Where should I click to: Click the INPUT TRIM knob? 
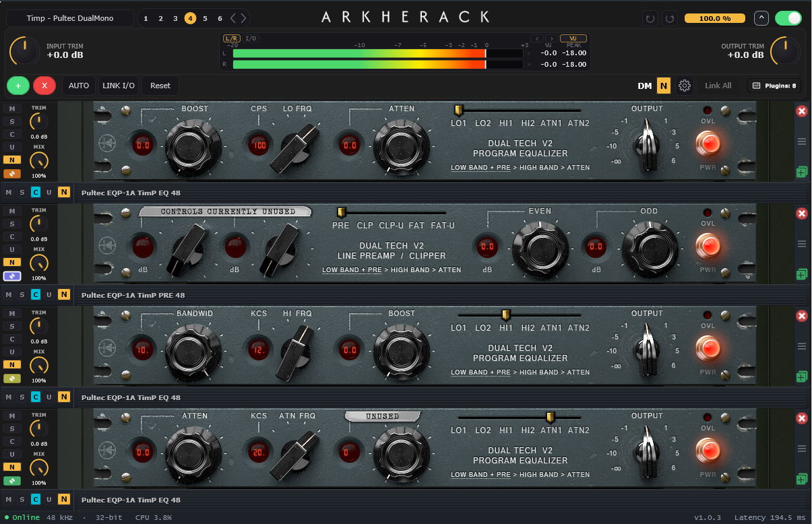[x=25, y=51]
